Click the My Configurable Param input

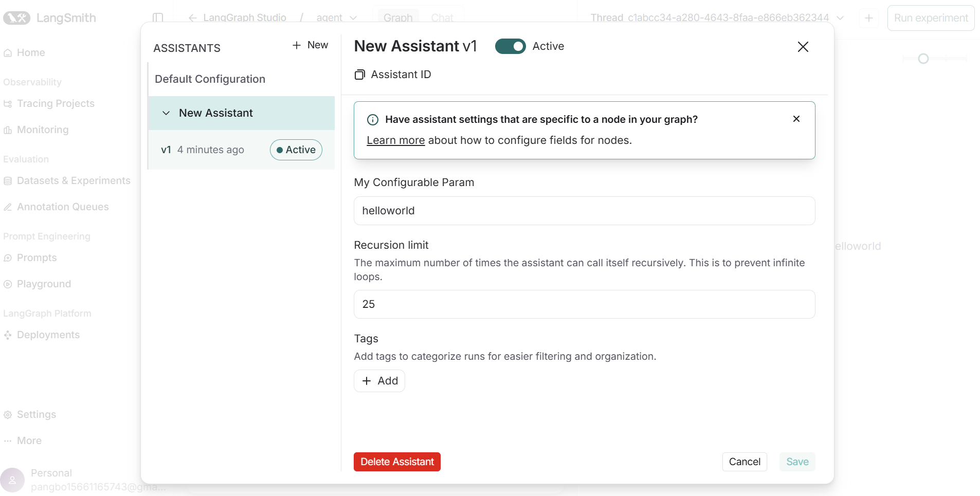pos(584,211)
